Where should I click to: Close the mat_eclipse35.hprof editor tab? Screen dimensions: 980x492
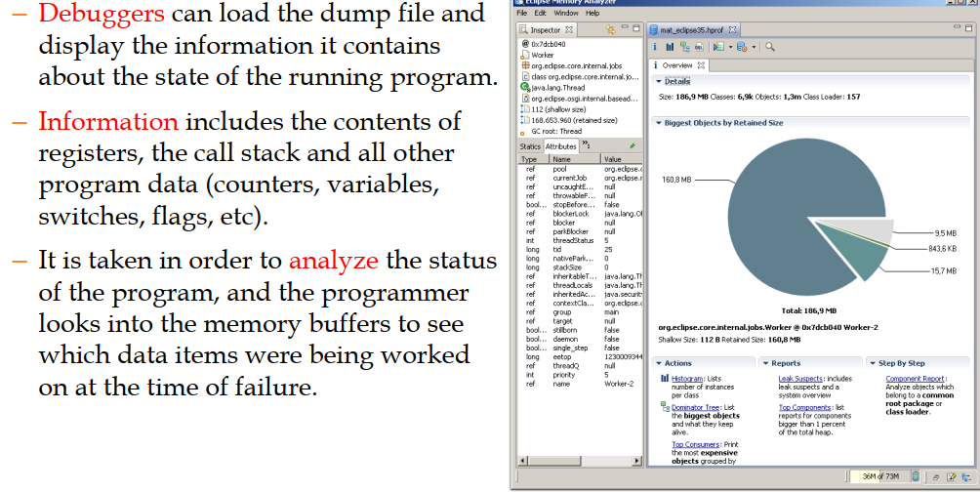click(732, 29)
